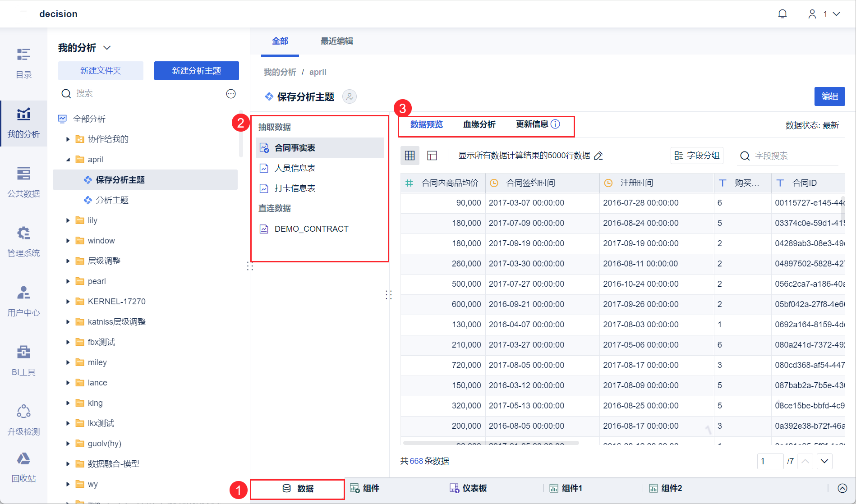
Task: Click the 字段分组 button
Action: pos(697,156)
